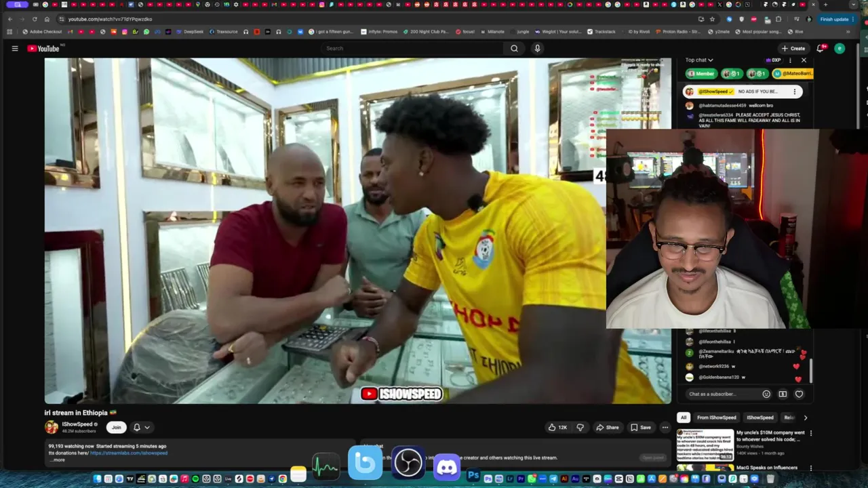The image size is (868, 488).
Task: Open the '200 Night Club Pa...' bookmark
Action: tap(427, 32)
